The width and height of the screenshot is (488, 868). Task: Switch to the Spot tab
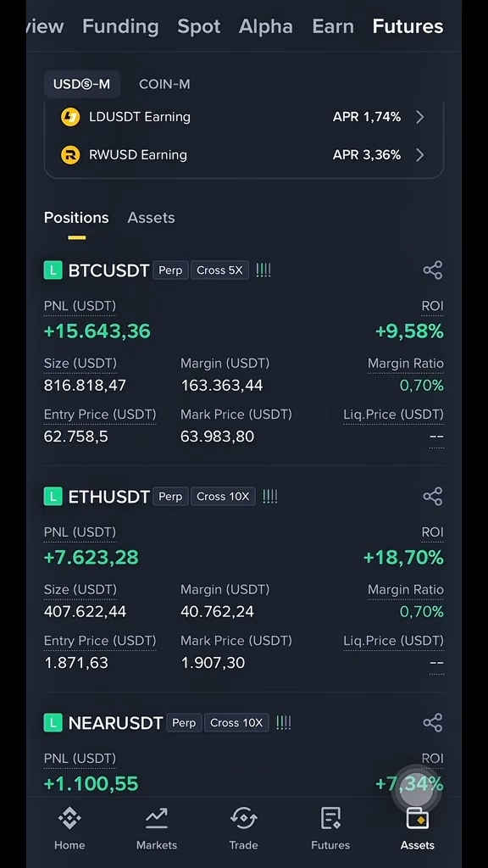coord(198,26)
